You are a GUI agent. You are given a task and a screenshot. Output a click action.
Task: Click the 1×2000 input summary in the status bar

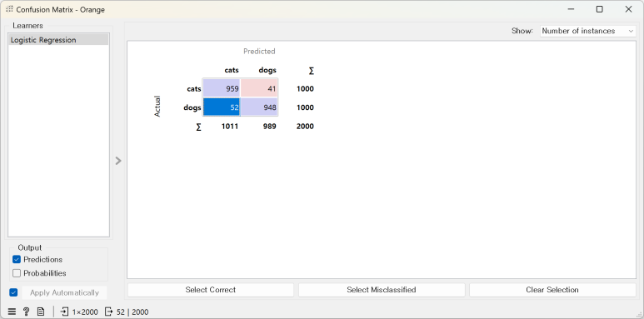point(85,312)
